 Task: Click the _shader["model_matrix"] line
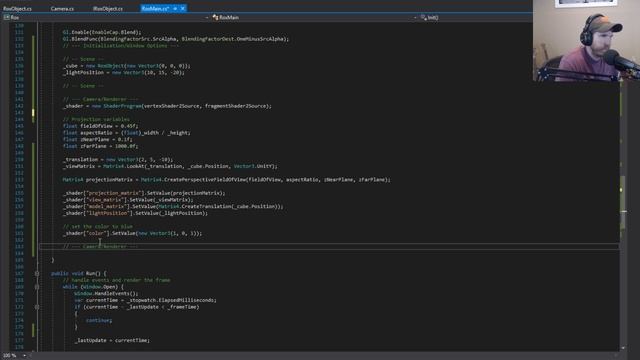(x=173, y=207)
